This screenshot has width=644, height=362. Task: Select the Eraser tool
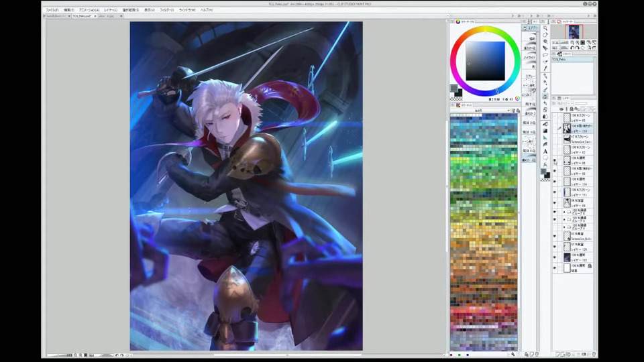tap(545, 110)
